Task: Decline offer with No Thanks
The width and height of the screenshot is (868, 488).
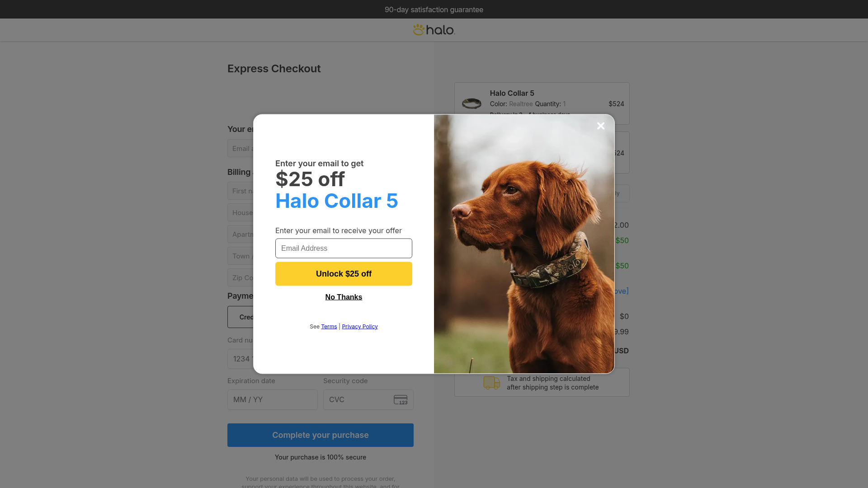Action: [x=344, y=297]
